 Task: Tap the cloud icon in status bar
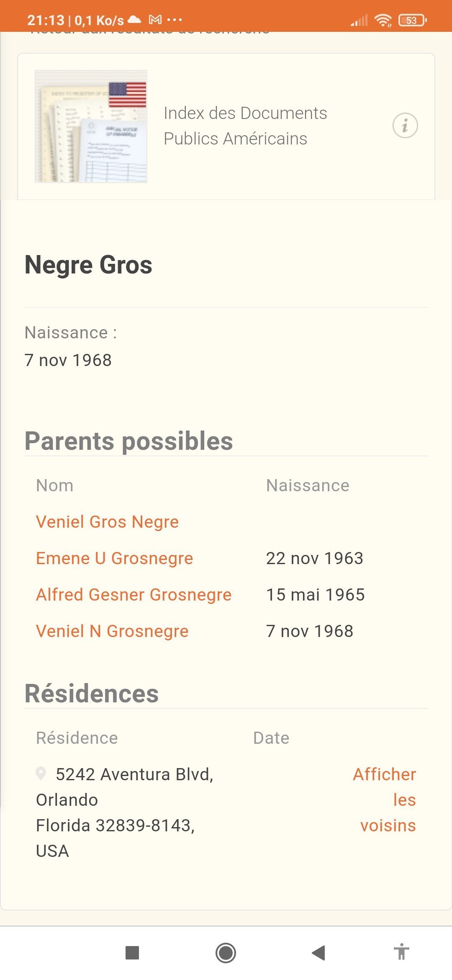click(134, 19)
